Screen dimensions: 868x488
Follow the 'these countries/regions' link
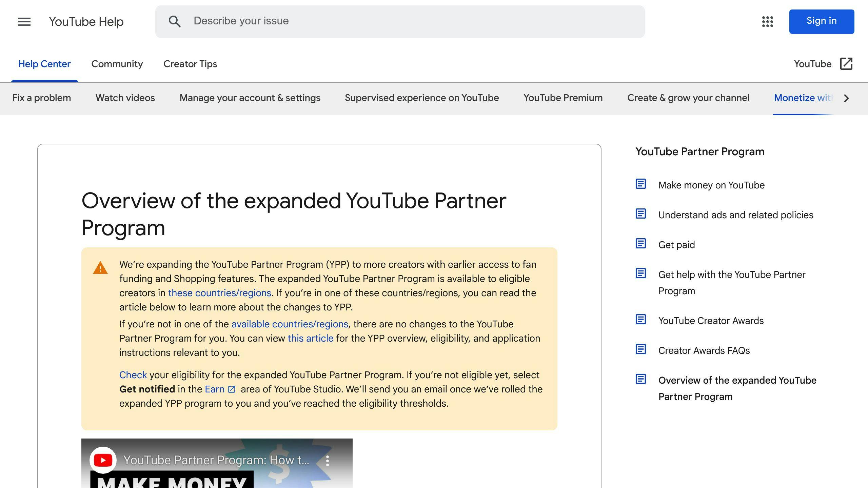pyautogui.click(x=220, y=293)
